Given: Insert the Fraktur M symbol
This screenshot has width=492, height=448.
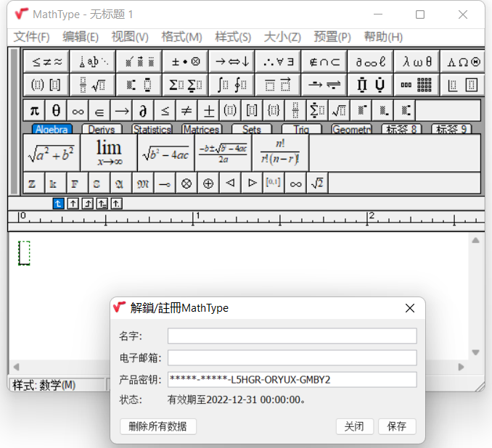Looking at the screenshot, I should 143,183.
